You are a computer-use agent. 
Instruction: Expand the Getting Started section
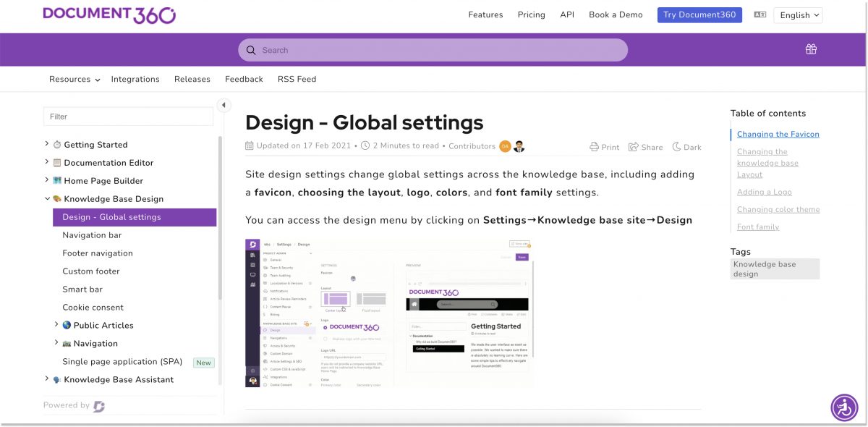[46, 144]
